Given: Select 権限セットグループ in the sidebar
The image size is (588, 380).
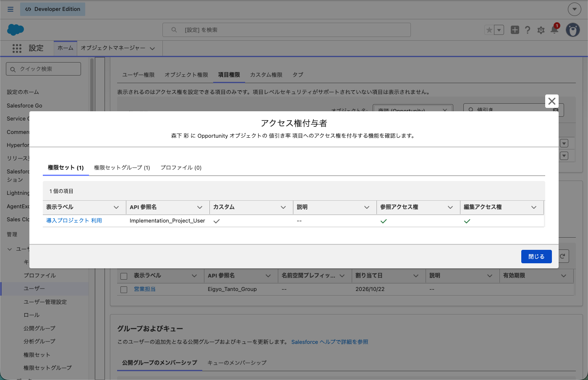Looking at the screenshot, I should pyautogui.click(x=47, y=368).
